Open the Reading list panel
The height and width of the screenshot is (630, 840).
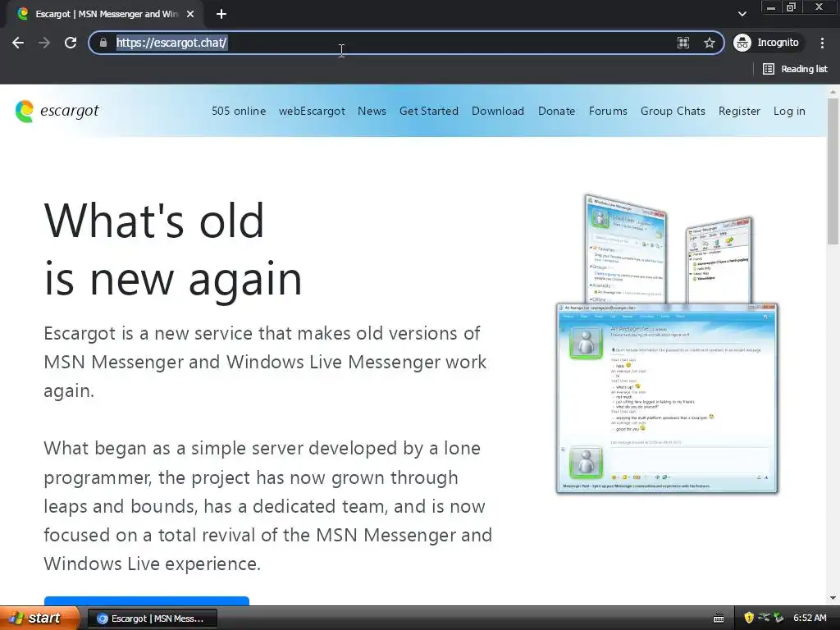pyautogui.click(x=795, y=69)
